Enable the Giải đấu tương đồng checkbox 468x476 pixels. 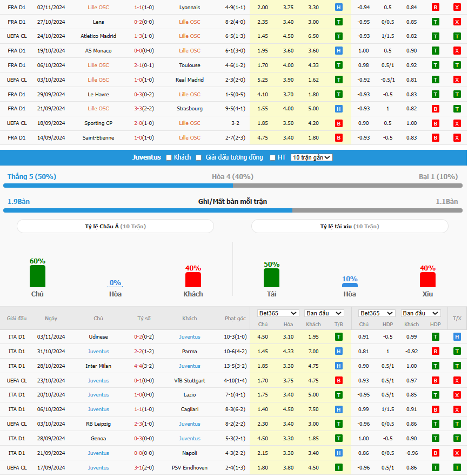[199, 157]
